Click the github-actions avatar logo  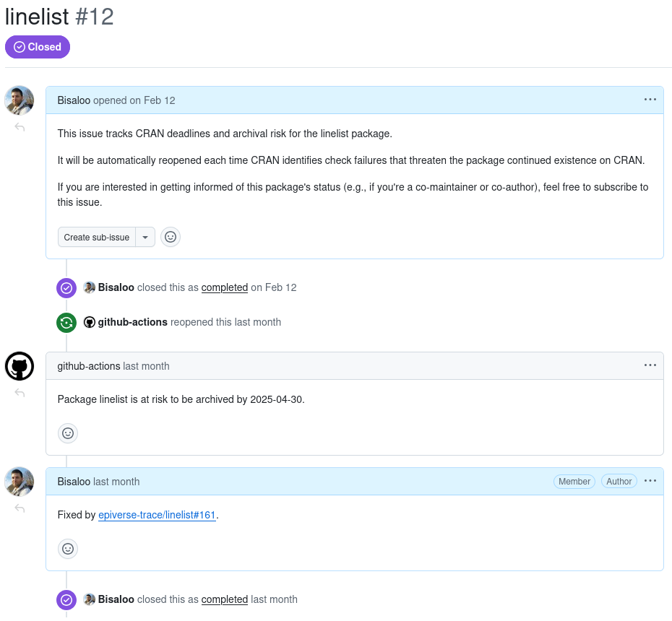20,366
